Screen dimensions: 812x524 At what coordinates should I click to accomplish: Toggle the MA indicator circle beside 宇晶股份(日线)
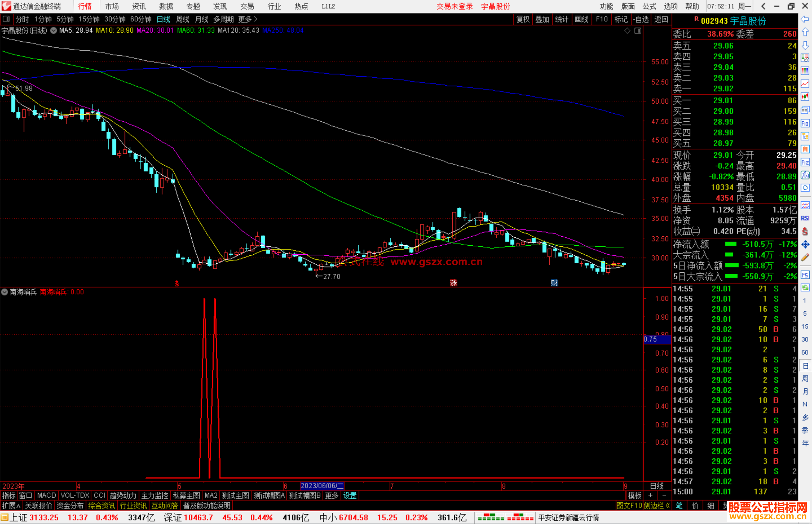point(54,30)
